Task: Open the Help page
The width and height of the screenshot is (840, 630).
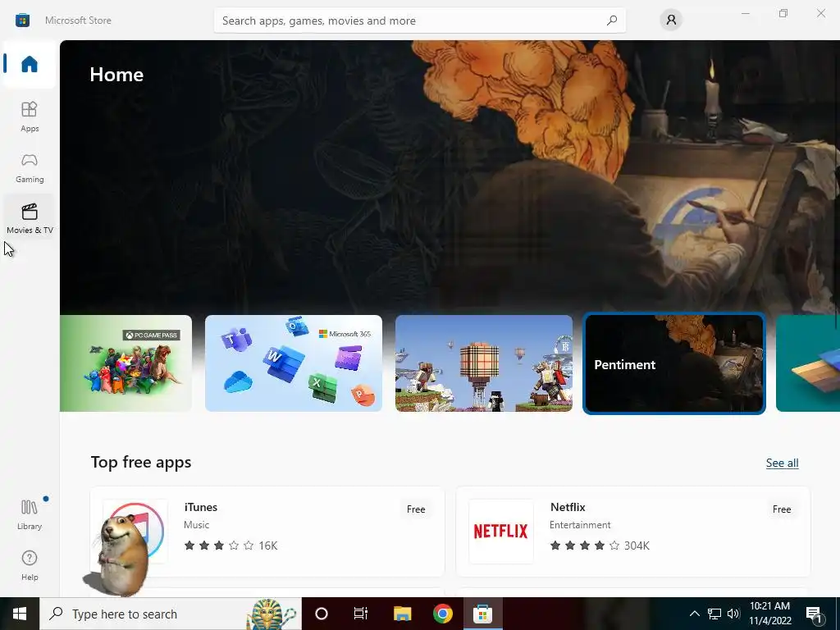Action: pos(30,565)
